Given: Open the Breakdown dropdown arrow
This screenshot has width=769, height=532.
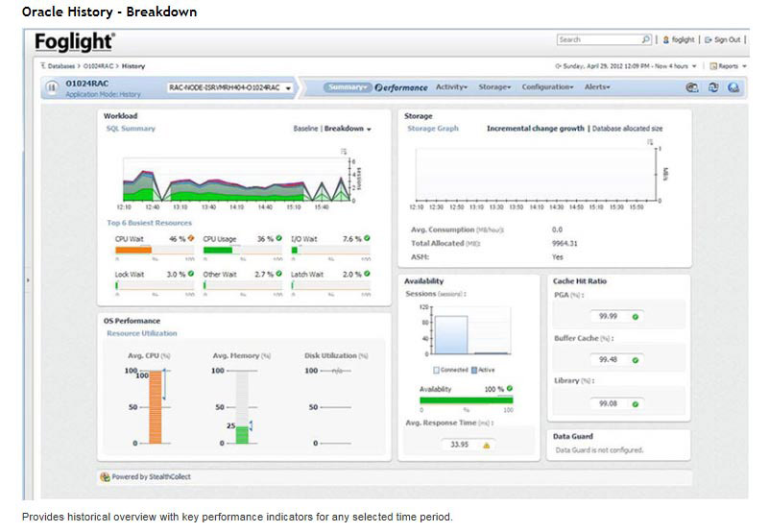Looking at the screenshot, I should pos(369,129).
